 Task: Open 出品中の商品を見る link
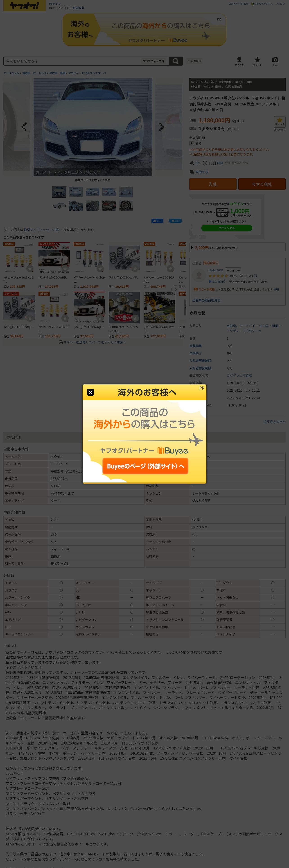point(206,300)
